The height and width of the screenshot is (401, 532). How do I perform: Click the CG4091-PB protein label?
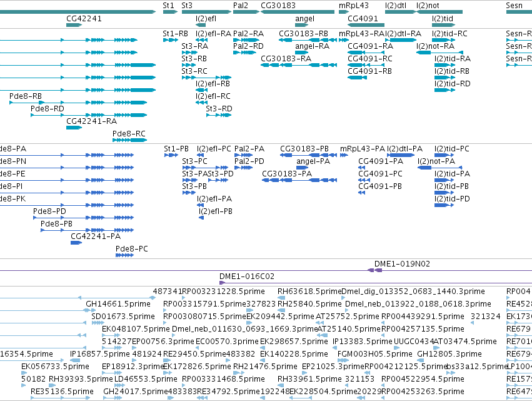tap(380, 186)
